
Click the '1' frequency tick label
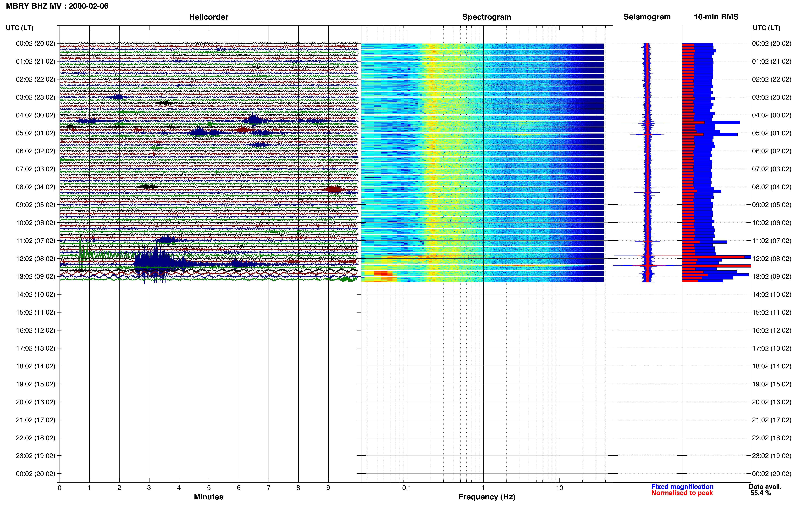coord(483,488)
